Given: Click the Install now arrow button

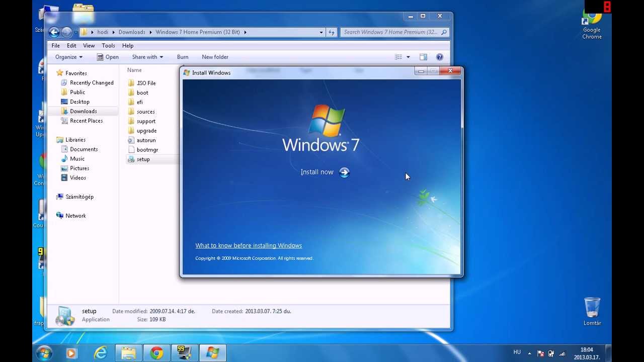Looking at the screenshot, I should click(x=344, y=172).
